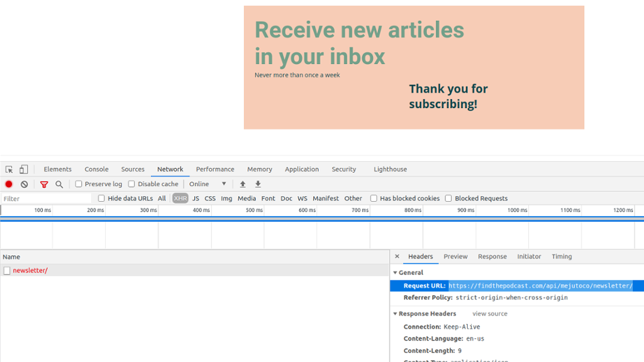The width and height of the screenshot is (644, 362).
Task: Select the JS resource type filter
Action: (196, 199)
